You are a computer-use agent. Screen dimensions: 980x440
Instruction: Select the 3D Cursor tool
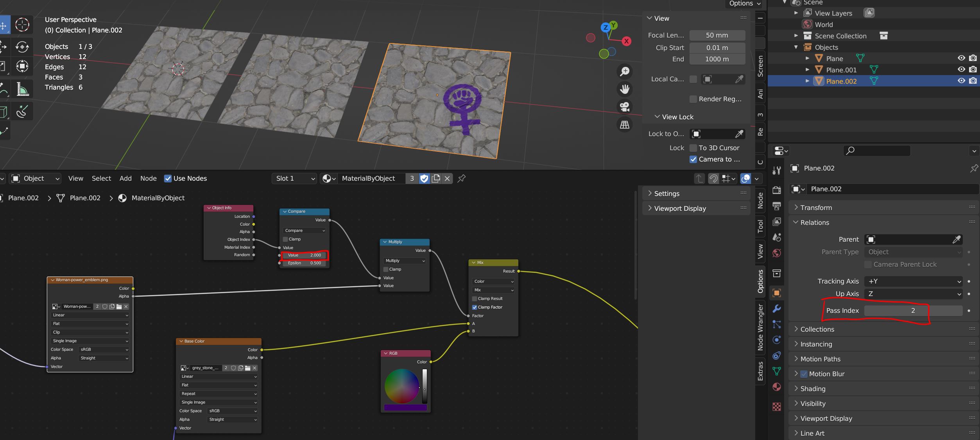coord(22,25)
